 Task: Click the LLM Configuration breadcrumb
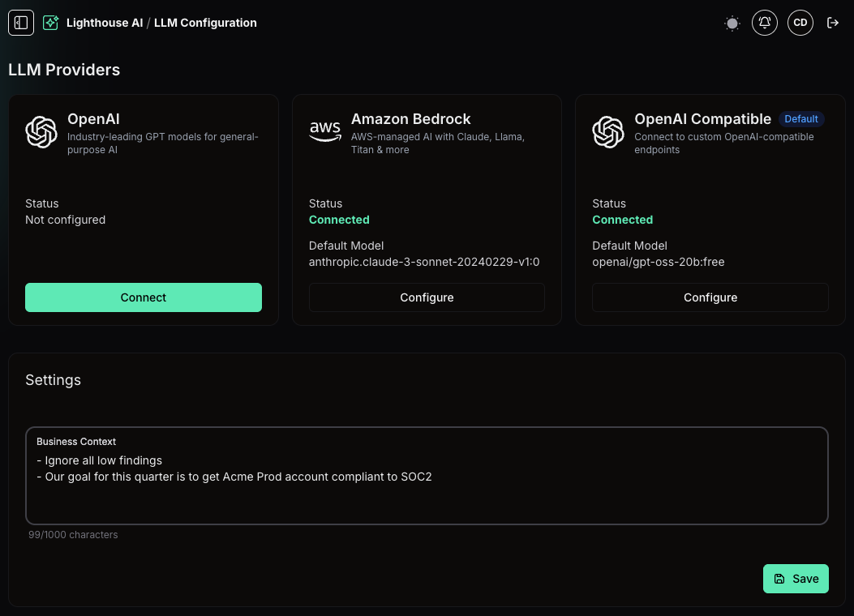click(x=205, y=23)
